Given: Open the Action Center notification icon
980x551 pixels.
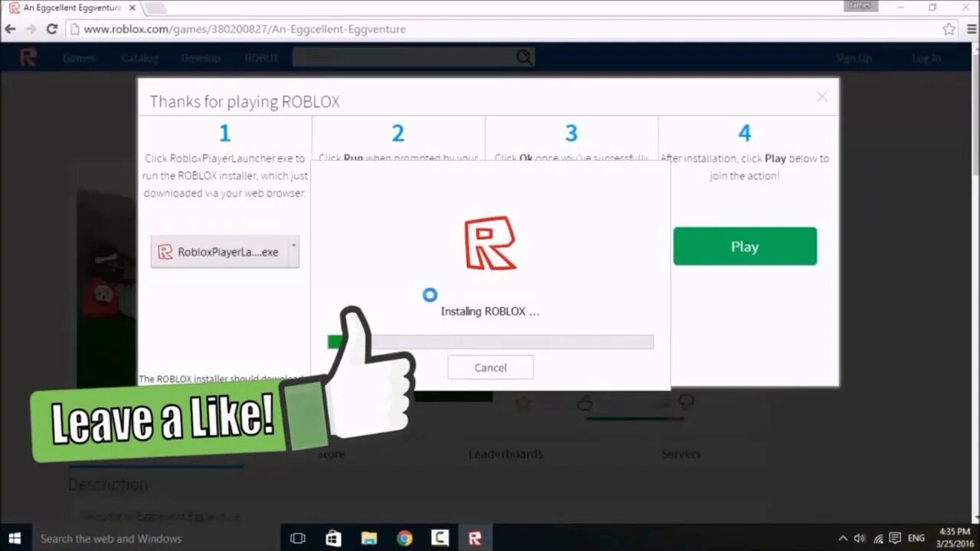Looking at the screenshot, I should click(895, 538).
